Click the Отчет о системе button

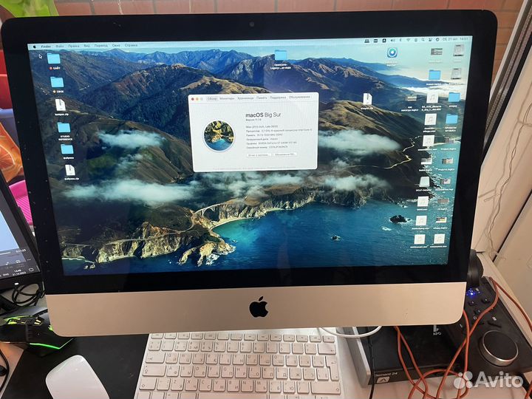(259, 154)
